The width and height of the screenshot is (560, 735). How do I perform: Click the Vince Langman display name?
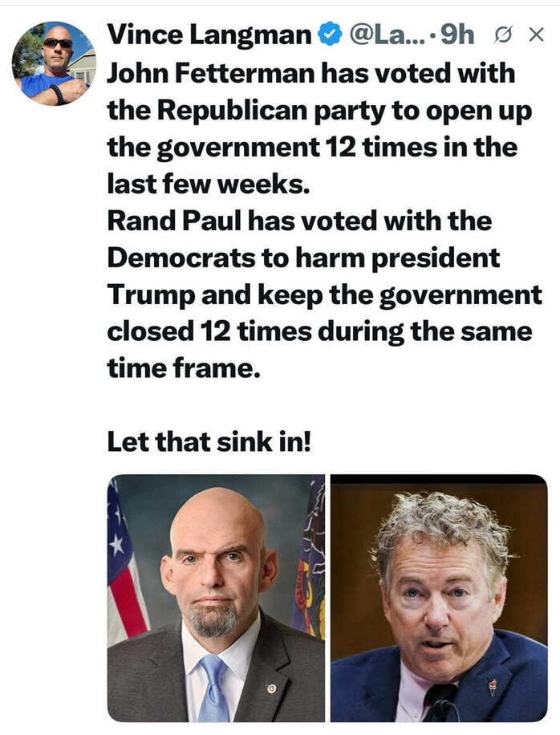click(x=209, y=35)
